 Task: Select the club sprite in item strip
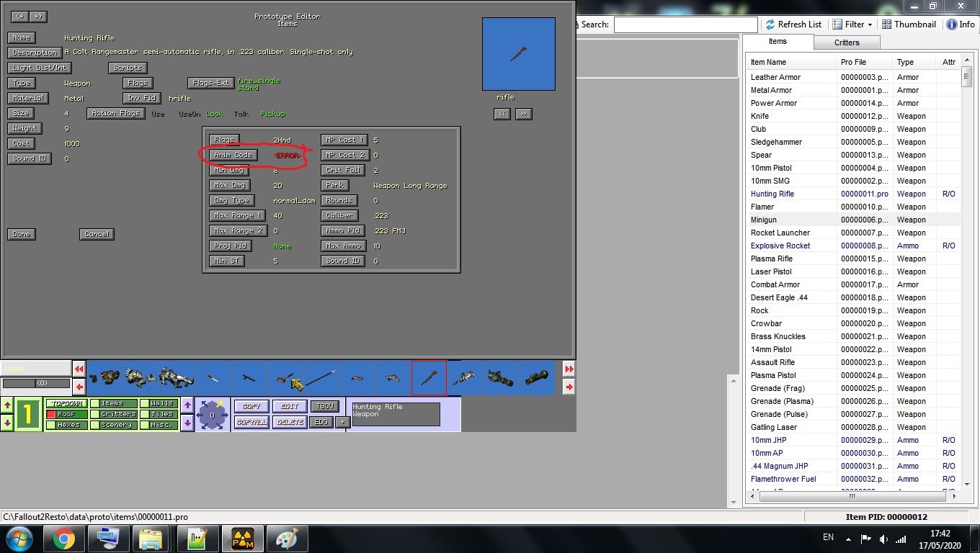249,378
